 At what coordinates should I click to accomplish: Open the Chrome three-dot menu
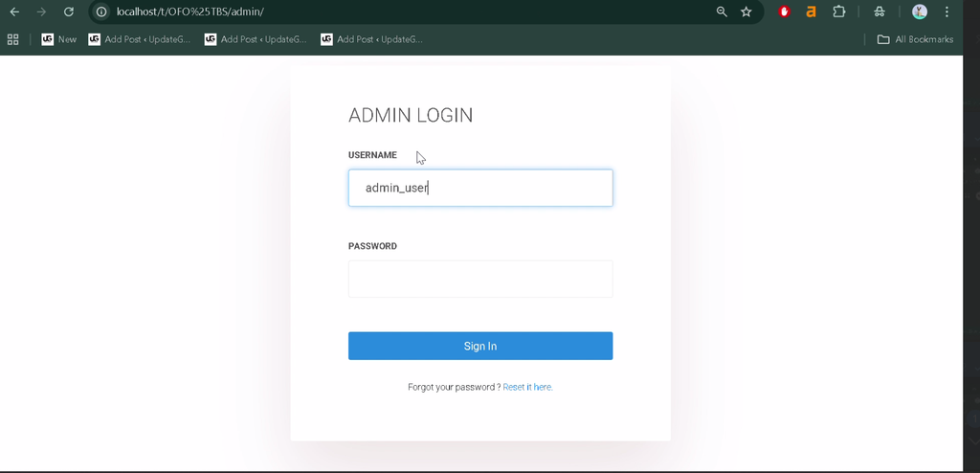tap(947, 11)
